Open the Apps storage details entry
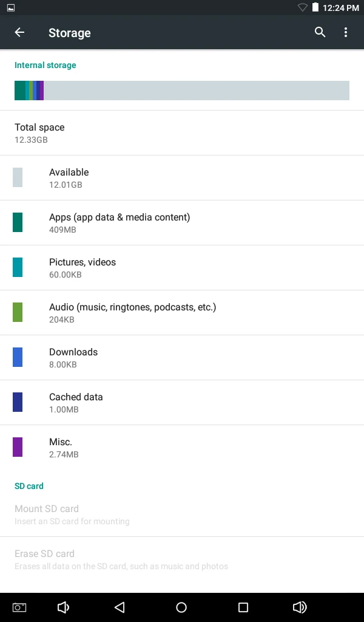Image resolution: width=364 pixels, height=622 pixels. 182,222
